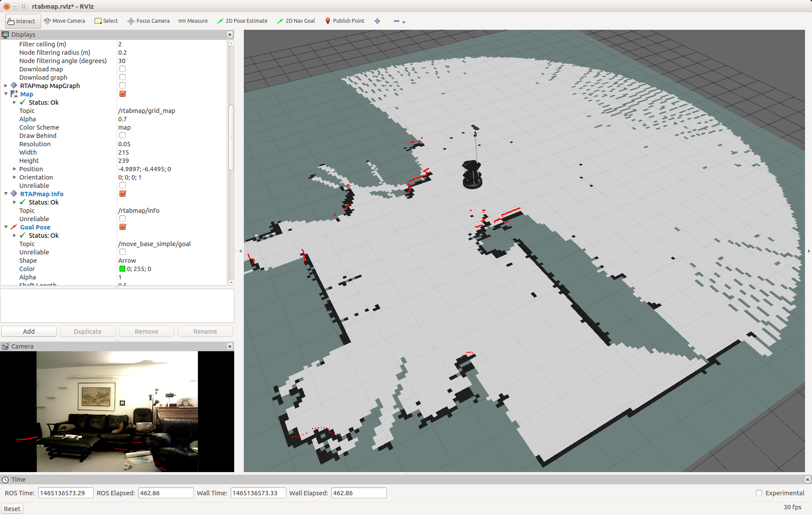The width and height of the screenshot is (812, 515).
Task: Toggle Unreliable under Map
Action: pos(123,186)
